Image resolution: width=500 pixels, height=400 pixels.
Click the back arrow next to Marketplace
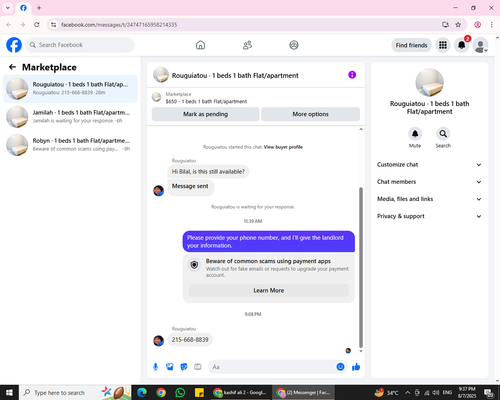(x=12, y=67)
